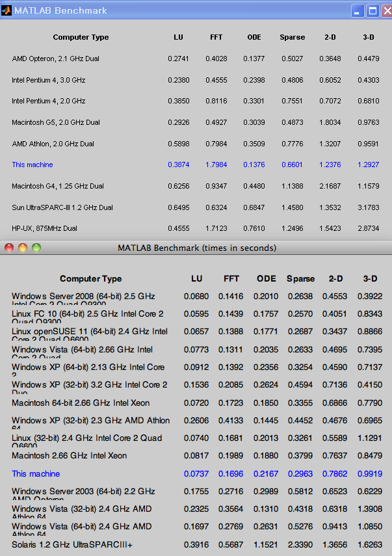This screenshot has height=556, width=392.
Task: Maximize the top MATLAB Benchmark window
Action: point(373,10)
